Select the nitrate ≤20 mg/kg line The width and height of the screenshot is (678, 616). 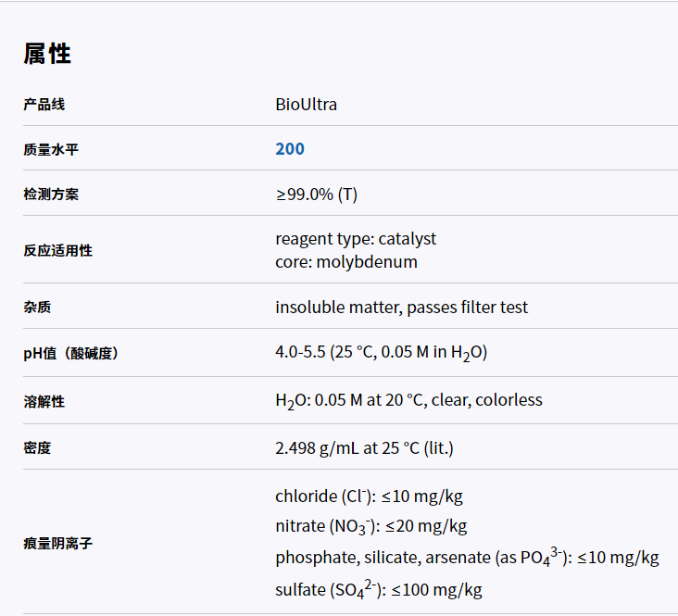click(370, 526)
